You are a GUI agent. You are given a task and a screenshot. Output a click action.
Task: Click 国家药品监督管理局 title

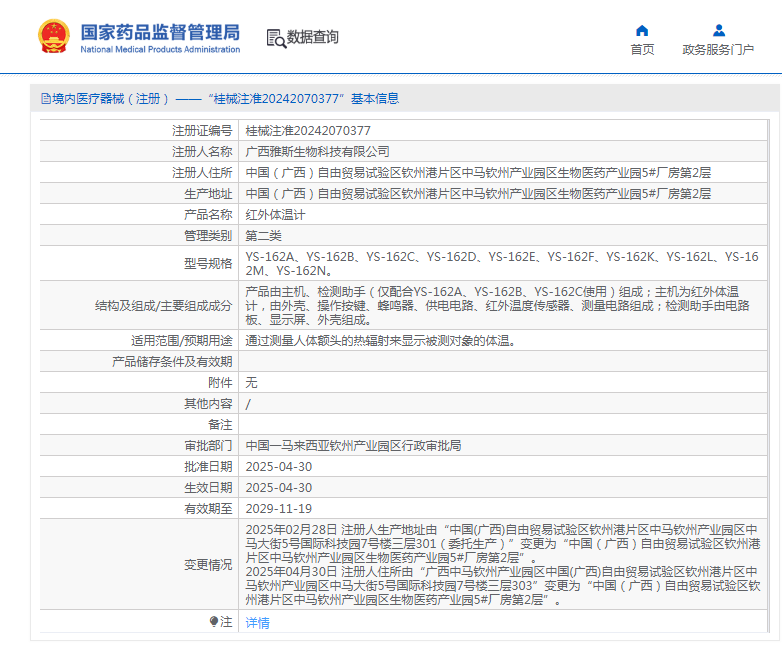click(x=160, y=32)
